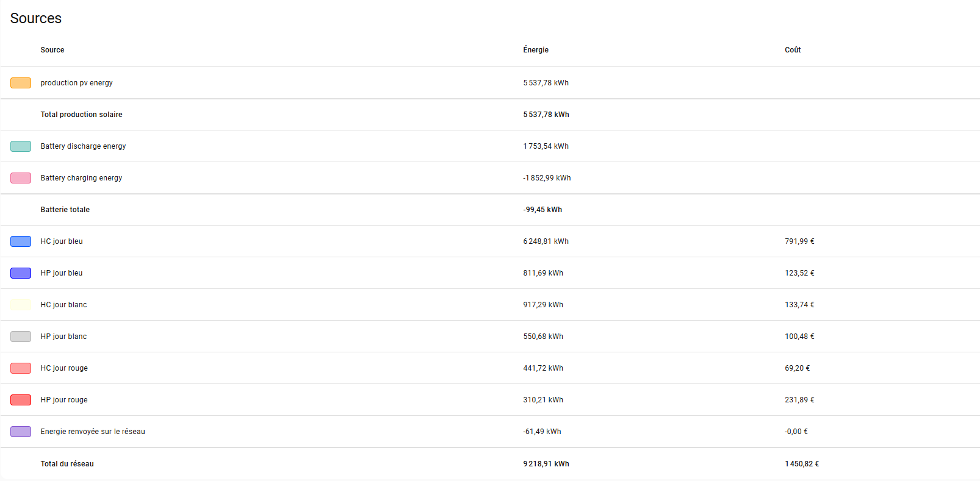Click the blue HC jour bleu swatch
This screenshot has height=481, width=980.
tap(21, 241)
